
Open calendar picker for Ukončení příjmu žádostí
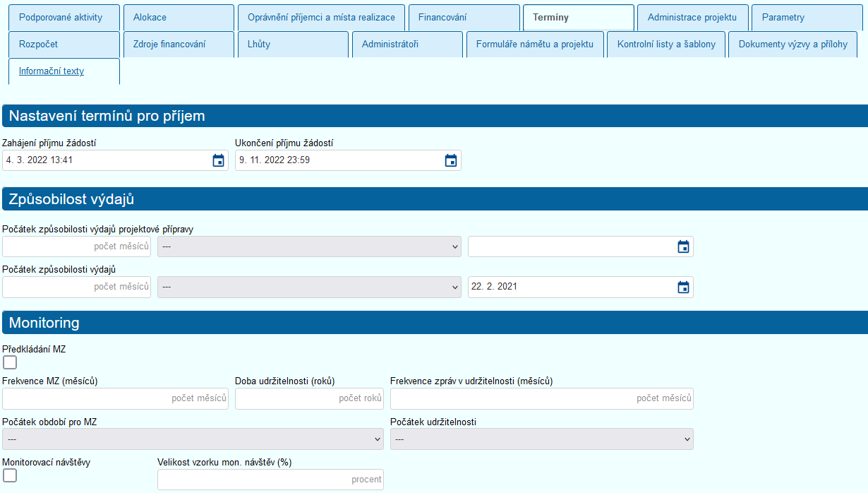tap(451, 160)
